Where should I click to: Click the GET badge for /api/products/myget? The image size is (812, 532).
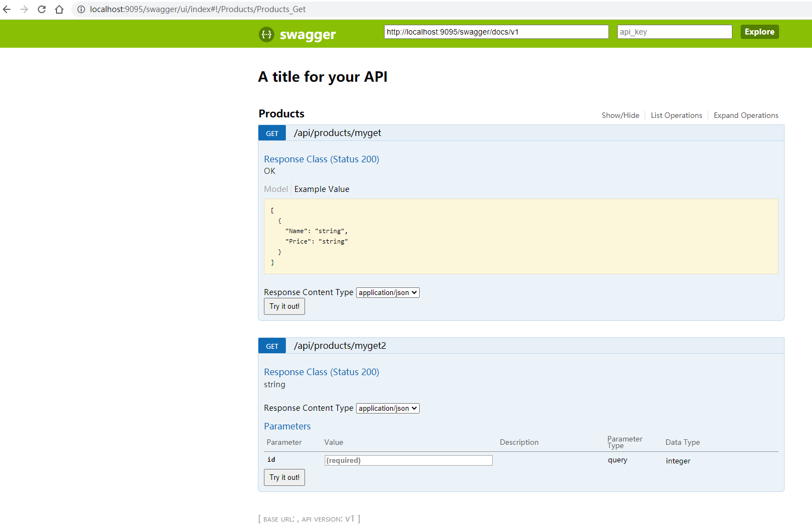272,133
